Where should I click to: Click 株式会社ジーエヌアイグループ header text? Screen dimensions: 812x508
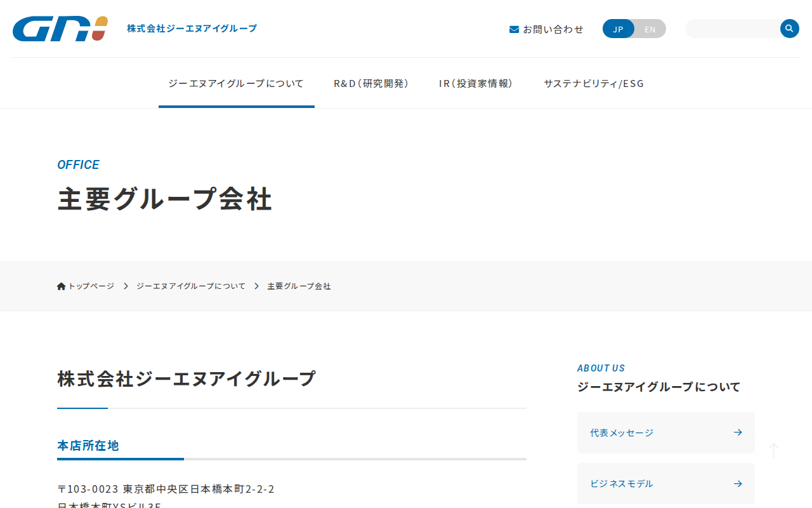tap(192, 29)
